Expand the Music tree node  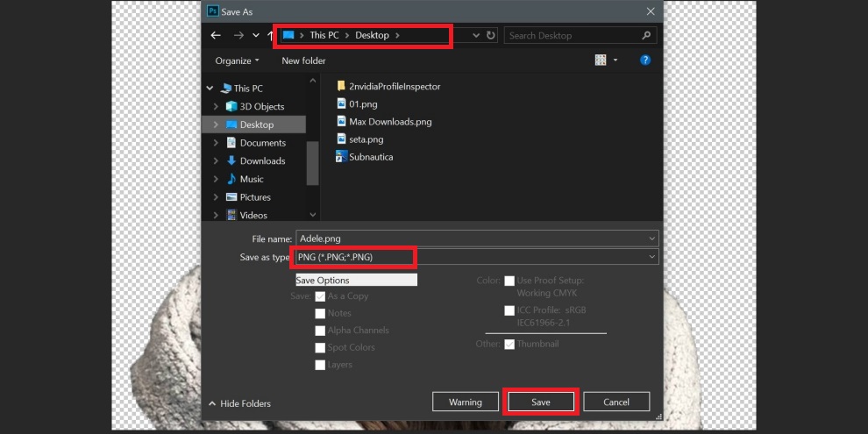216,180
